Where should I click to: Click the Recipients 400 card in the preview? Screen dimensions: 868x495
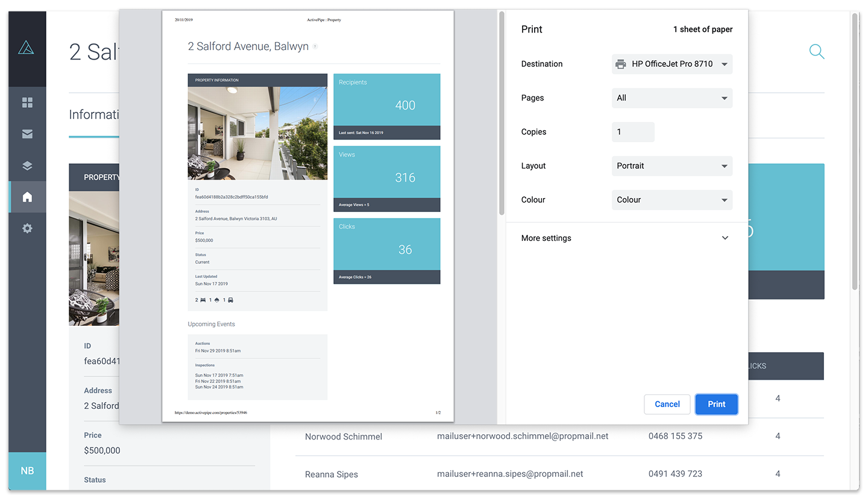(x=387, y=107)
